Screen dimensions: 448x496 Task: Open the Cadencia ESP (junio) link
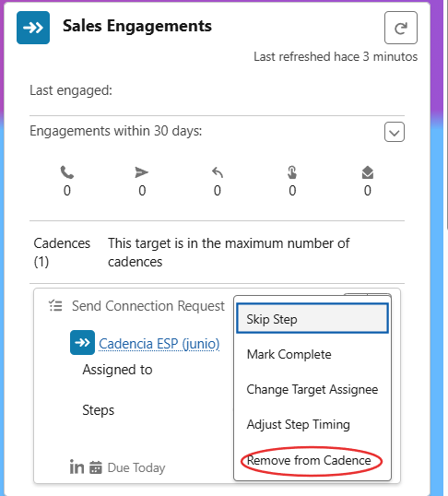coord(159,344)
